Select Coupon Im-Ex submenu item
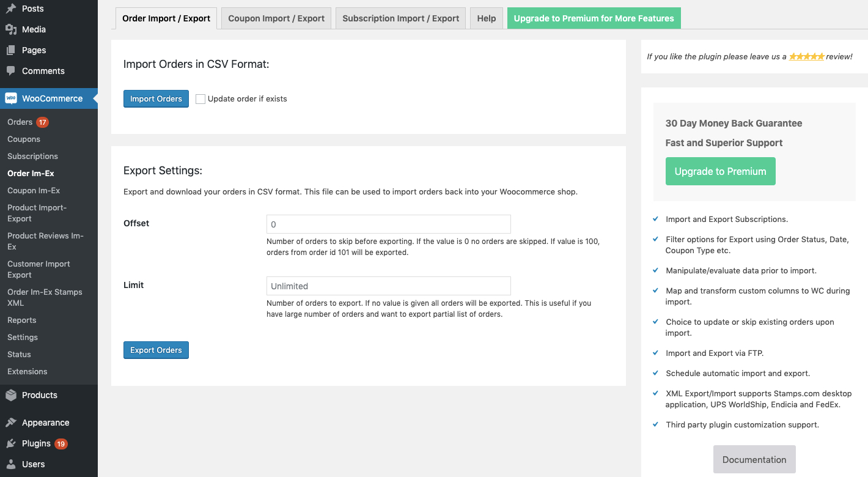 click(x=34, y=191)
